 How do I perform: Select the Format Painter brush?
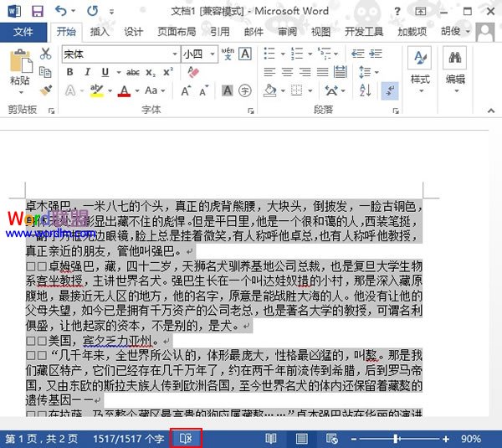[46, 90]
